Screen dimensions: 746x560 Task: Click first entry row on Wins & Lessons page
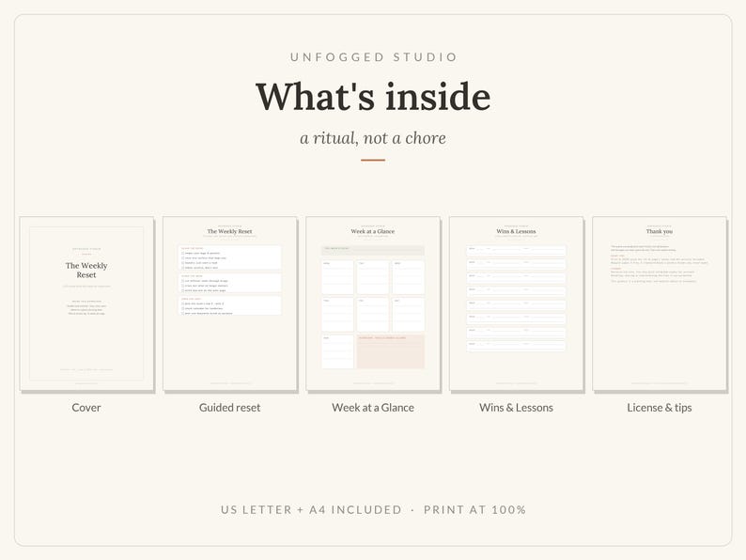(x=516, y=251)
